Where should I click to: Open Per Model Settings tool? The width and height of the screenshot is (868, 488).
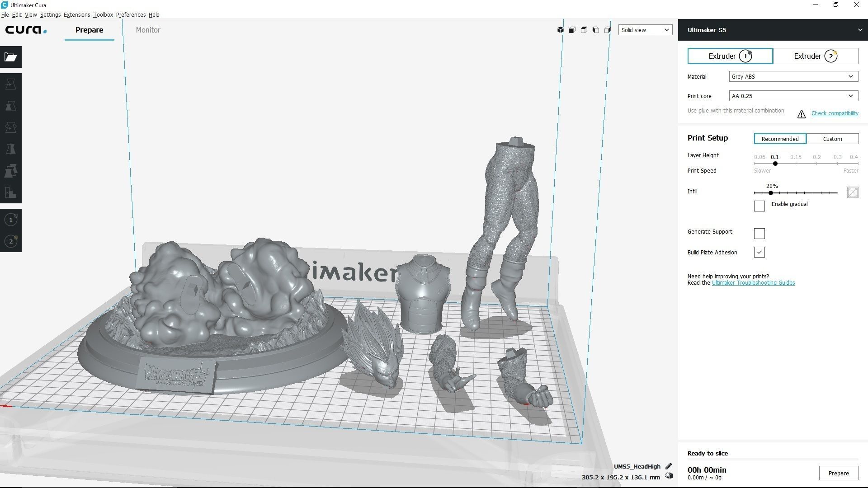tap(11, 171)
